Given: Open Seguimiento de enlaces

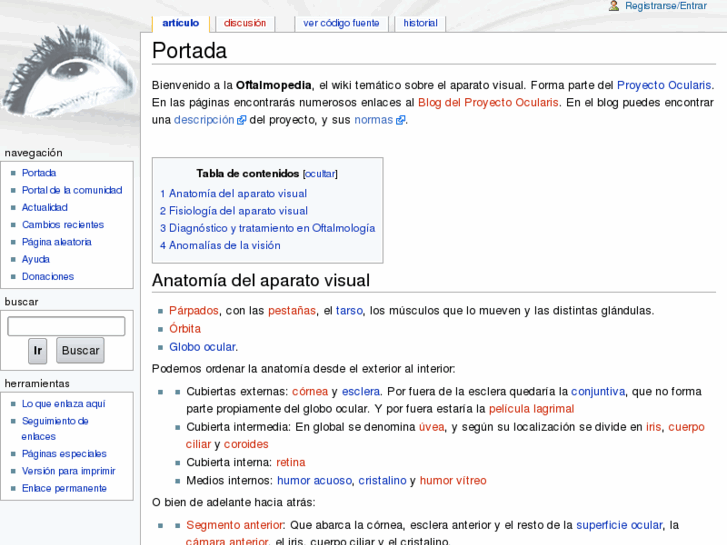Looking at the screenshot, I should [x=55, y=429].
